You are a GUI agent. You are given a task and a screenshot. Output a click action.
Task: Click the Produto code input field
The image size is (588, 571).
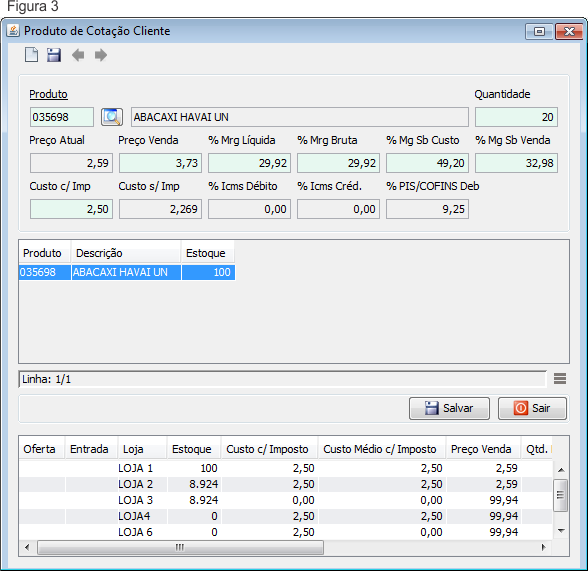coord(62,117)
